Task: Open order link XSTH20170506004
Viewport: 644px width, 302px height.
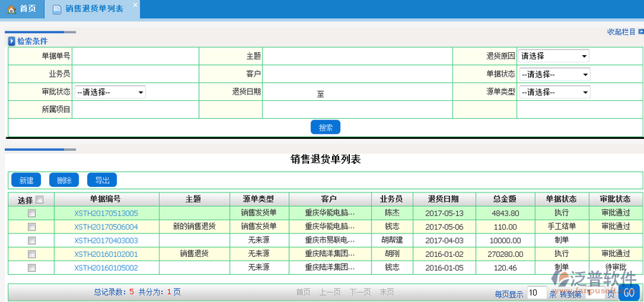Action: point(106,227)
